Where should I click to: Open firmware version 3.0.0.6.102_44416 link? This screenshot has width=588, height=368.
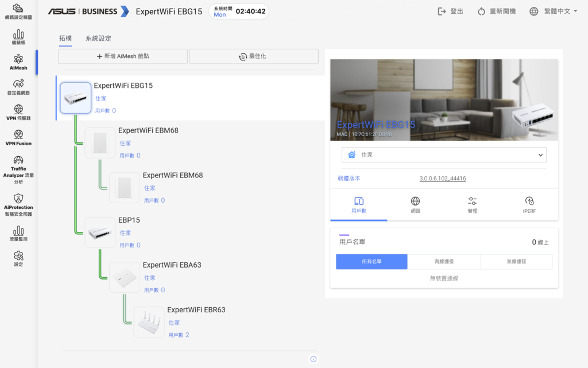click(x=443, y=179)
